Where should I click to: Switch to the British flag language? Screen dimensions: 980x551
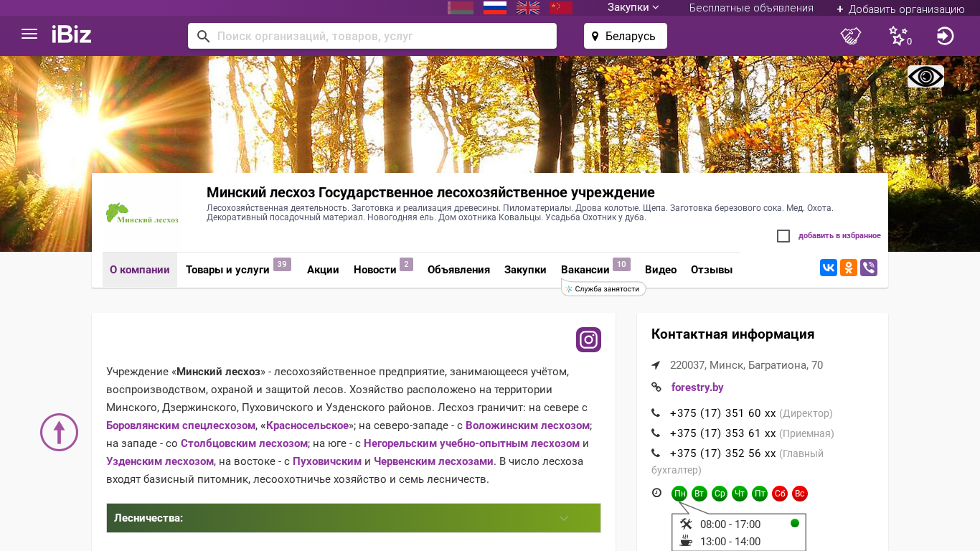pyautogui.click(x=528, y=8)
